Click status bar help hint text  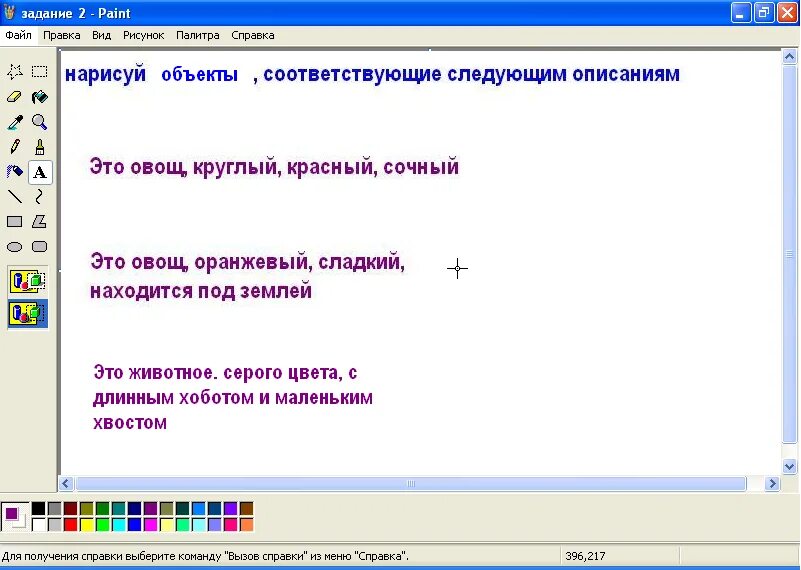pos(206,556)
